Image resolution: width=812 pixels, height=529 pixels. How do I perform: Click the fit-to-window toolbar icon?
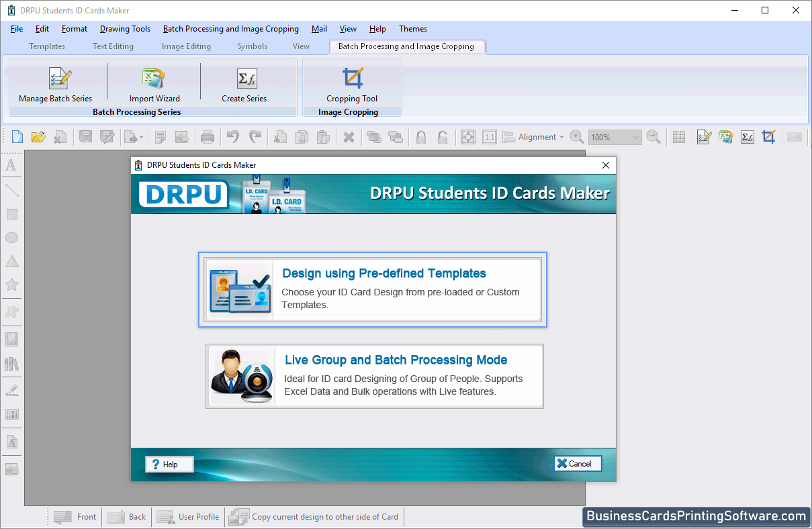coord(468,137)
